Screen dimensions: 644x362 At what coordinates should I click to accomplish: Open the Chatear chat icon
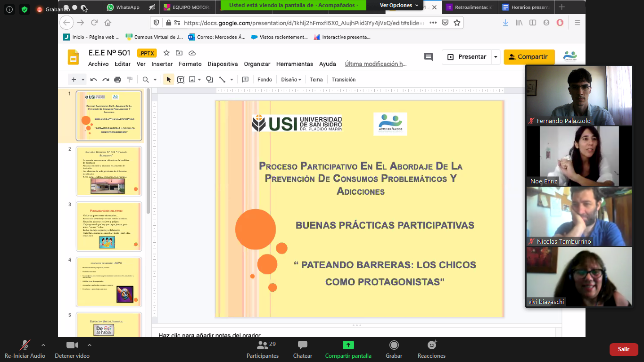[x=302, y=349]
